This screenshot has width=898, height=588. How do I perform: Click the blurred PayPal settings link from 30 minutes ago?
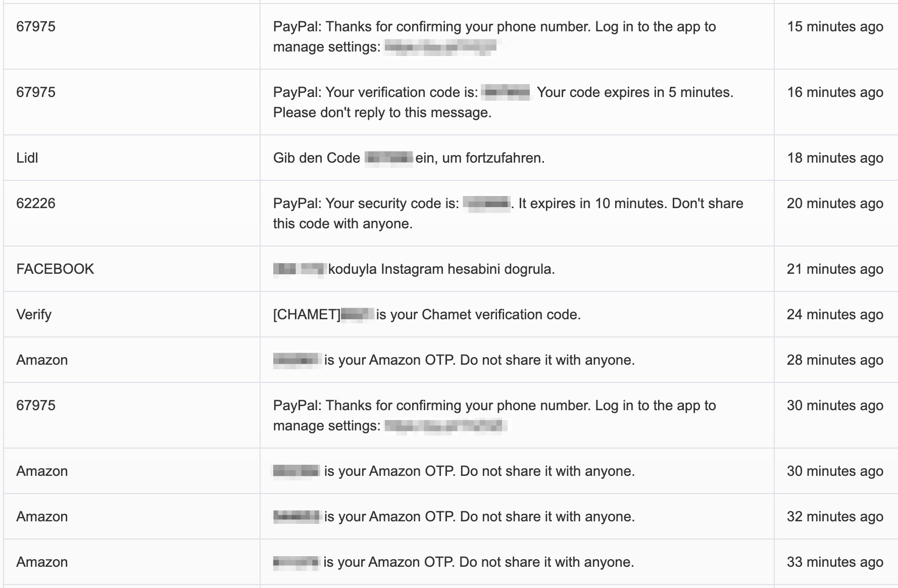pos(444,426)
